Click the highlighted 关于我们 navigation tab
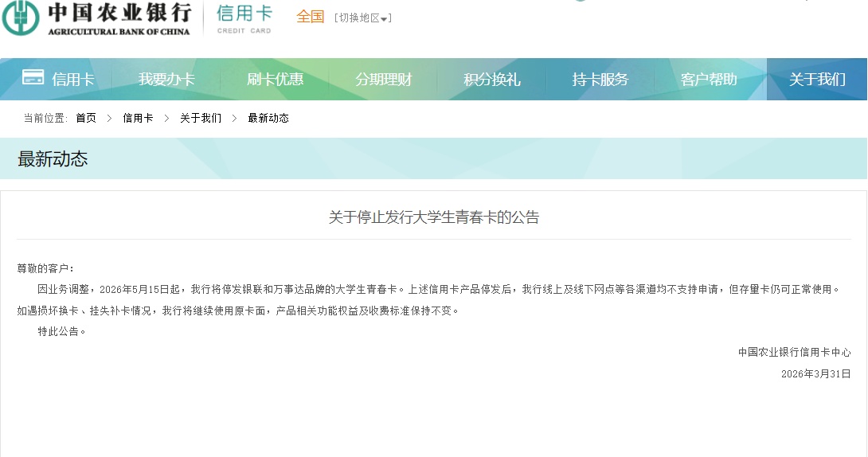Viewport: 868px width, 457px height. click(817, 80)
